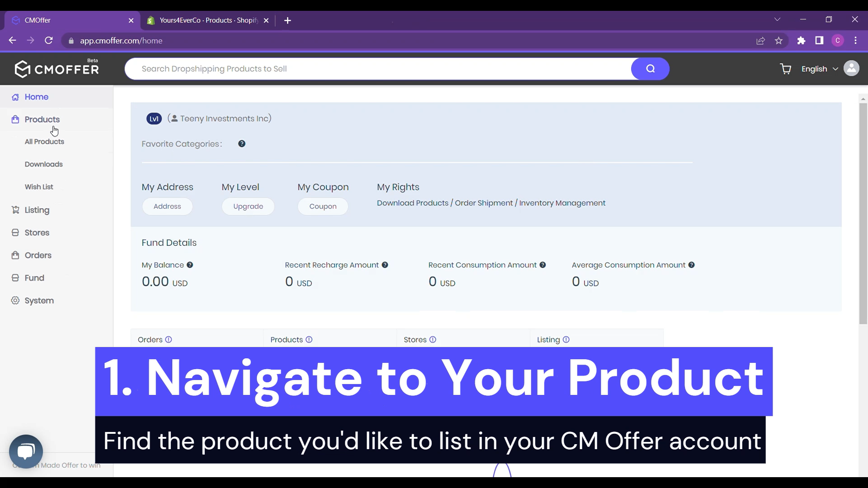Click the CMOffer home icon in sidebar
Image resolution: width=868 pixels, height=488 pixels.
tap(15, 97)
